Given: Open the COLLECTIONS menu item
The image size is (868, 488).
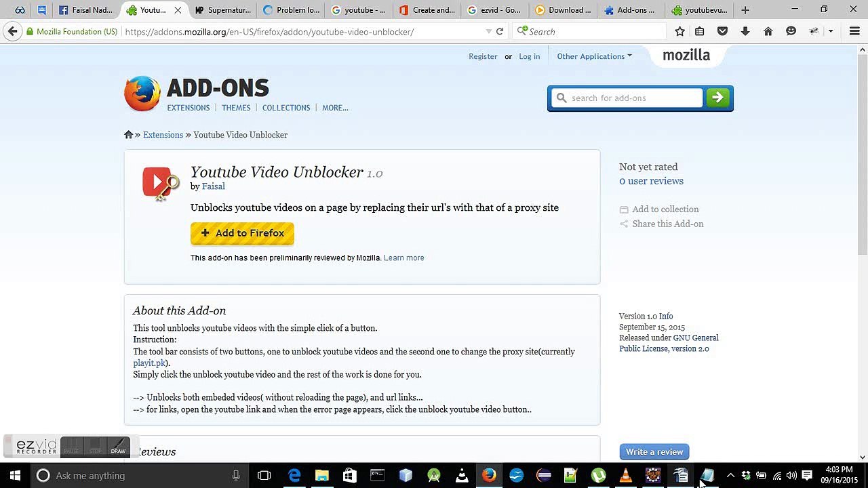Looking at the screenshot, I should [x=286, y=108].
